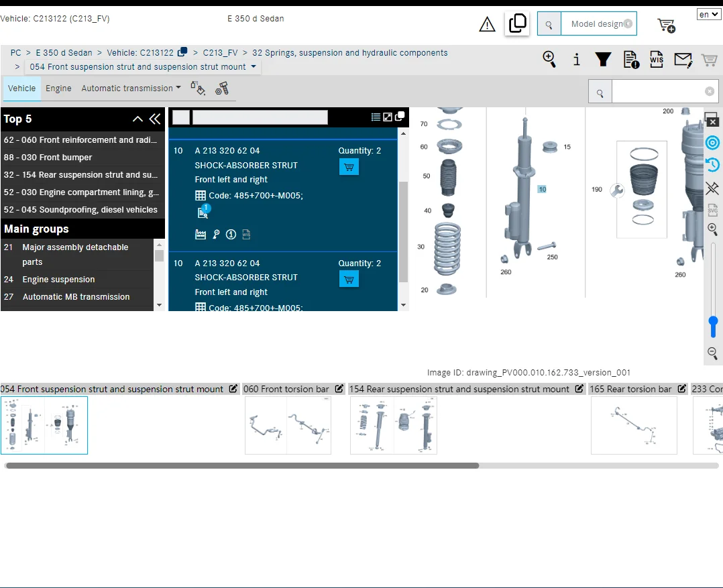The height and width of the screenshot is (588, 723).
Task: Open the en language dropdown
Action: point(709,14)
